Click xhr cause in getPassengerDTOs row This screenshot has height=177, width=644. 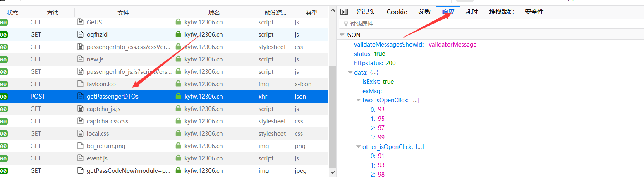[263, 97]
